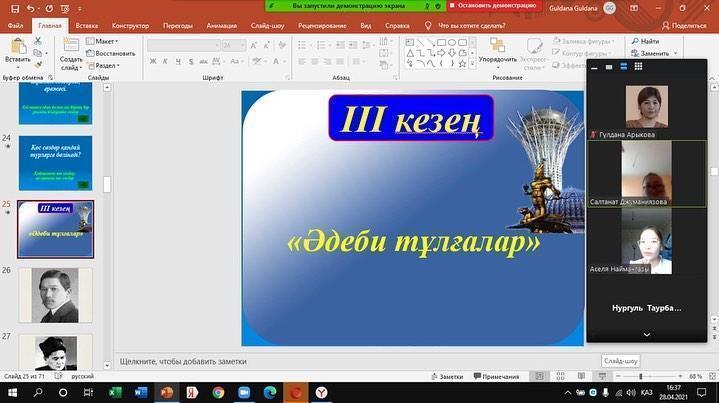The width and height of the screenshot is (719, 403).
Task: Click the Создать слайд icon
Action: point(71,47)
